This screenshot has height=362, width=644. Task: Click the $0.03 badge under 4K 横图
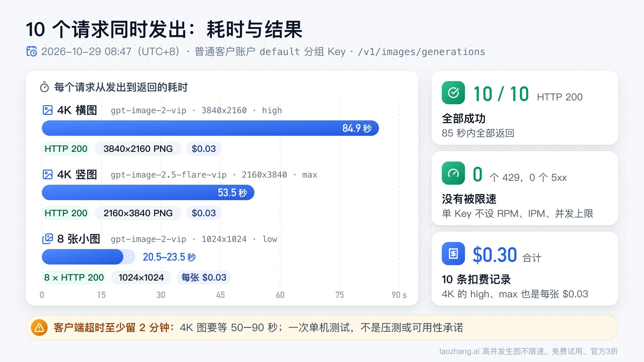coord(204,149)
